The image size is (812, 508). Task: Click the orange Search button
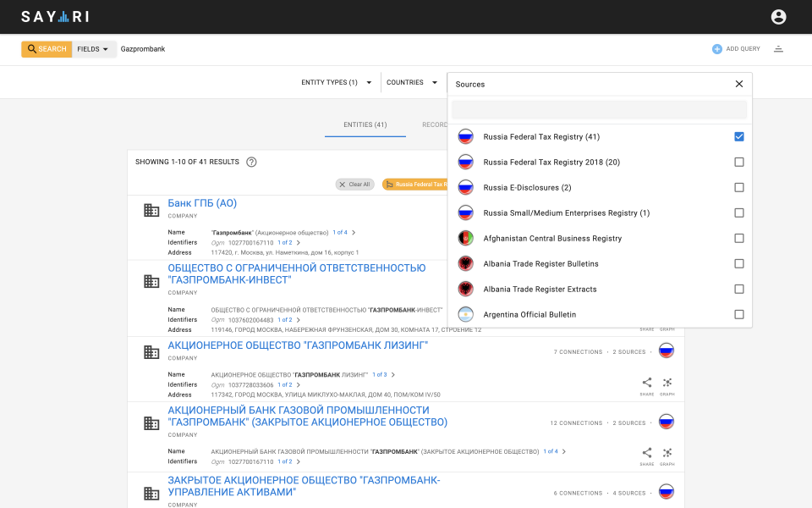click(x=47, y=49)
